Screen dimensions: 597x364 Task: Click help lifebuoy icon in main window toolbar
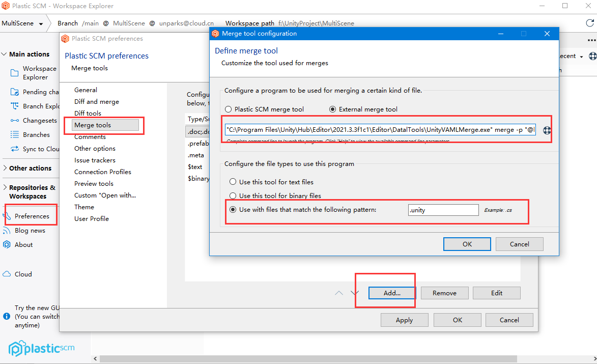click(593, 56)
